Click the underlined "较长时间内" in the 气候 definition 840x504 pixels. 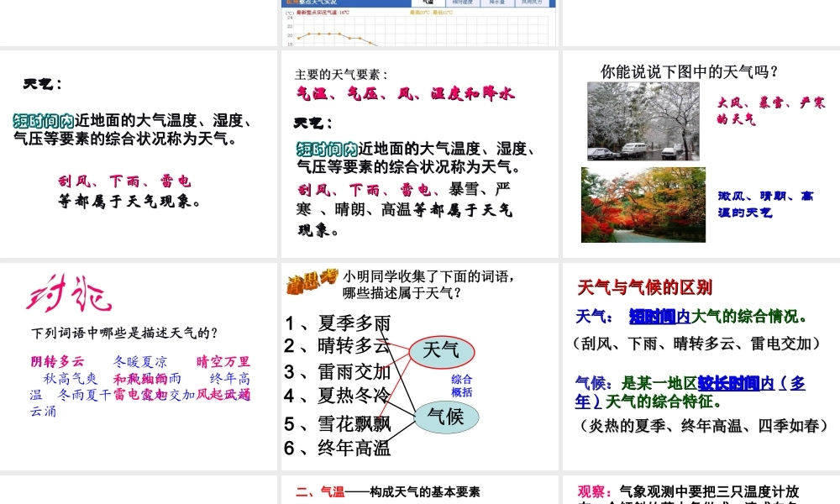pos(736,384)
